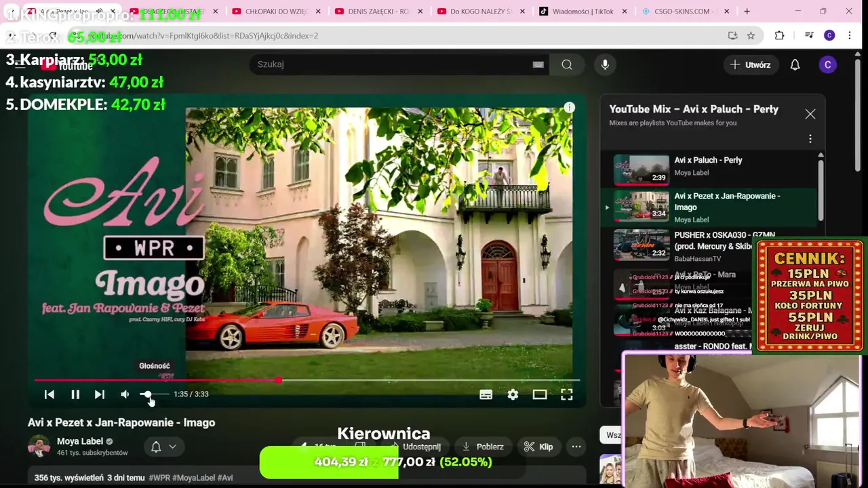Open the Moya Label channel name

80,441
